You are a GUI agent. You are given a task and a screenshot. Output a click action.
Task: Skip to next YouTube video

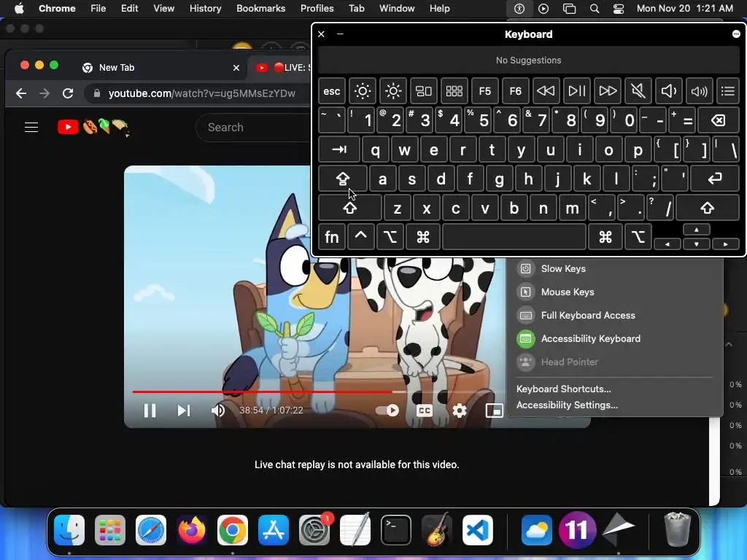coord(184,411)
